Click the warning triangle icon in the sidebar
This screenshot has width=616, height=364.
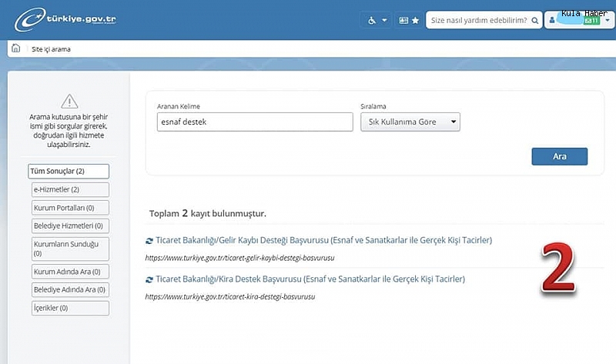tap(69, 102)
